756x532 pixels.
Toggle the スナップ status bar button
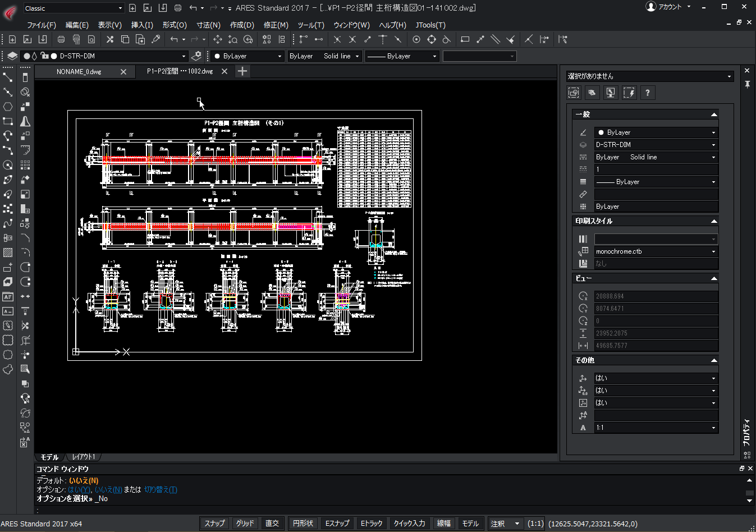pos(214,523)
